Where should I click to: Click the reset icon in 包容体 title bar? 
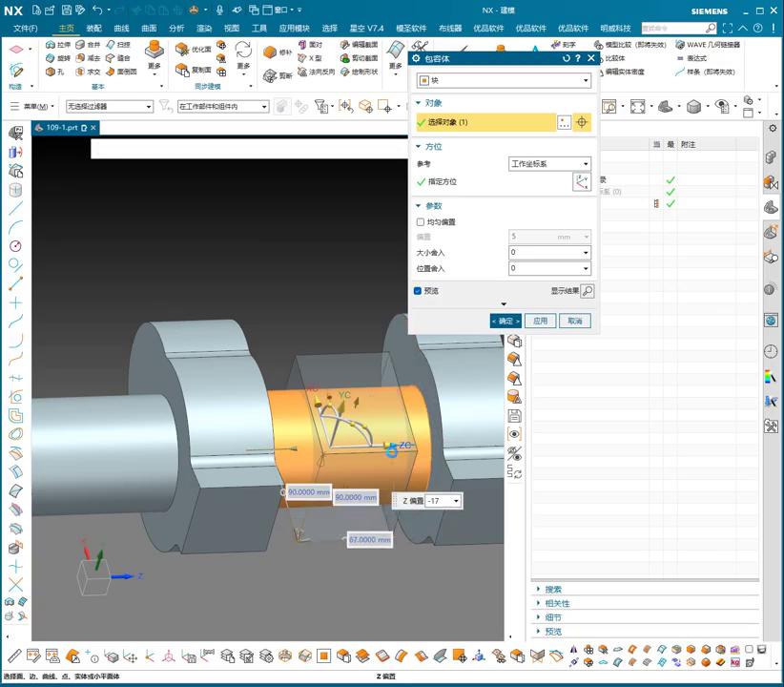coord(567,58)
